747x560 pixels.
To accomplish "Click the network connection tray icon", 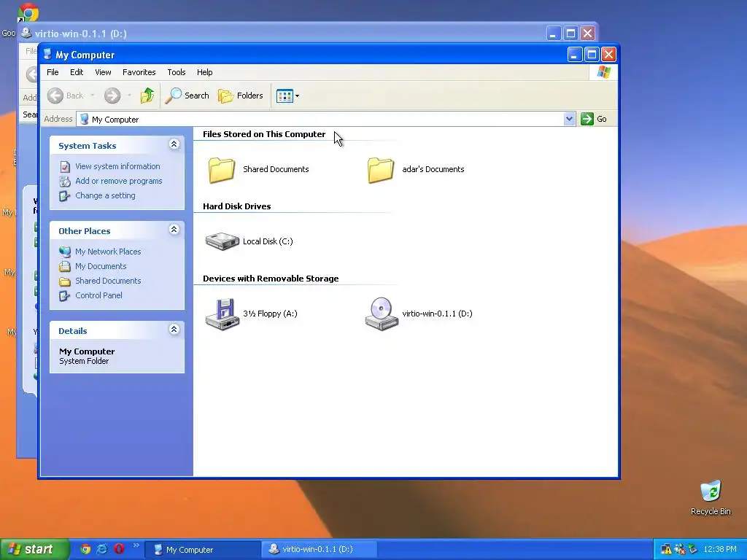I will [x=680, y=550].
